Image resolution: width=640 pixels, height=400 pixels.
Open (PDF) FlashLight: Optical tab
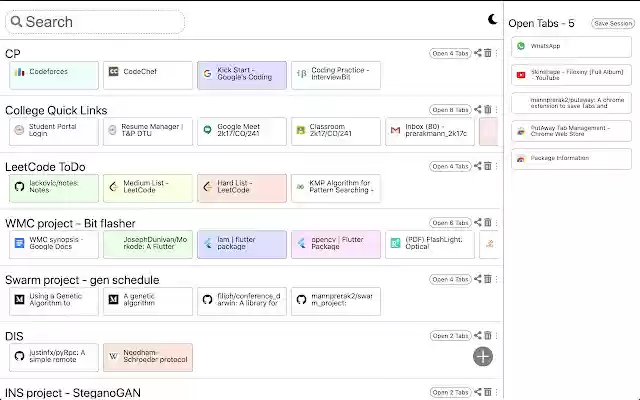(430, 244)
